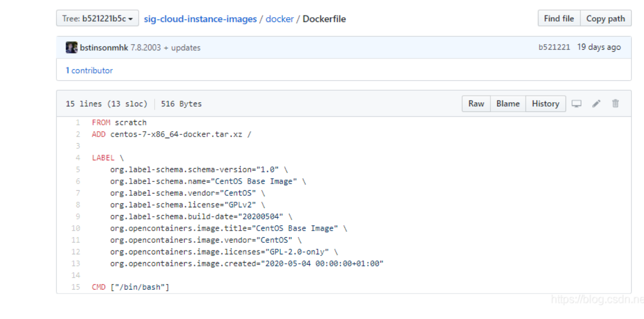Show the 1 contributor list
The image size is (644, 319).
pos(89,71)
